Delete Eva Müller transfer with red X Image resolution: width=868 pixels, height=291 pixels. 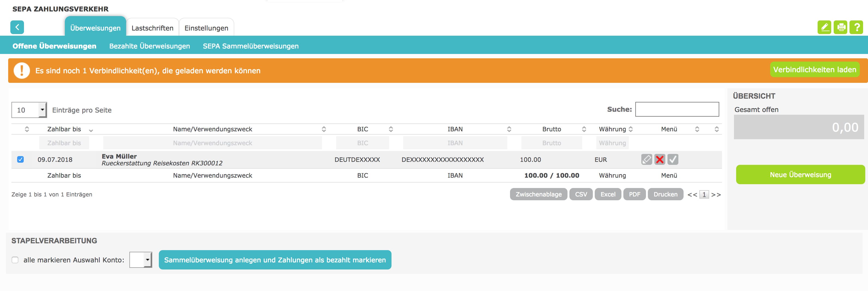(659, 159)
